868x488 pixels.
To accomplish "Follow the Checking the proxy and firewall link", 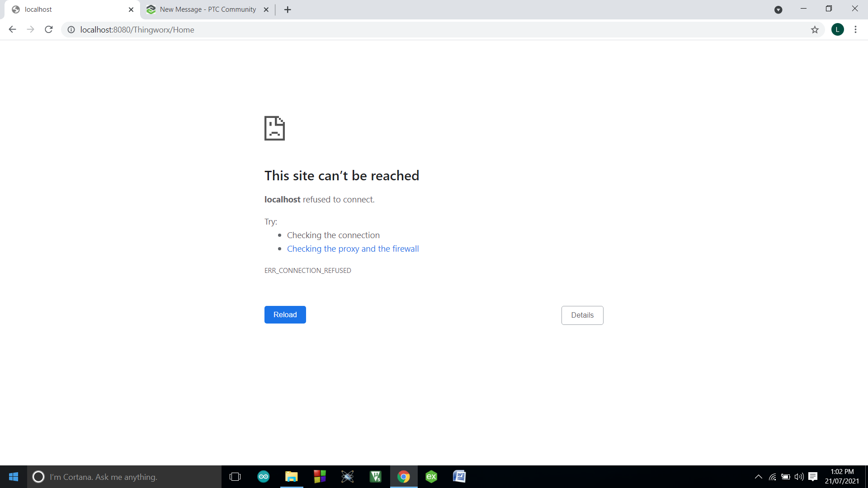I will pos(353,249).
